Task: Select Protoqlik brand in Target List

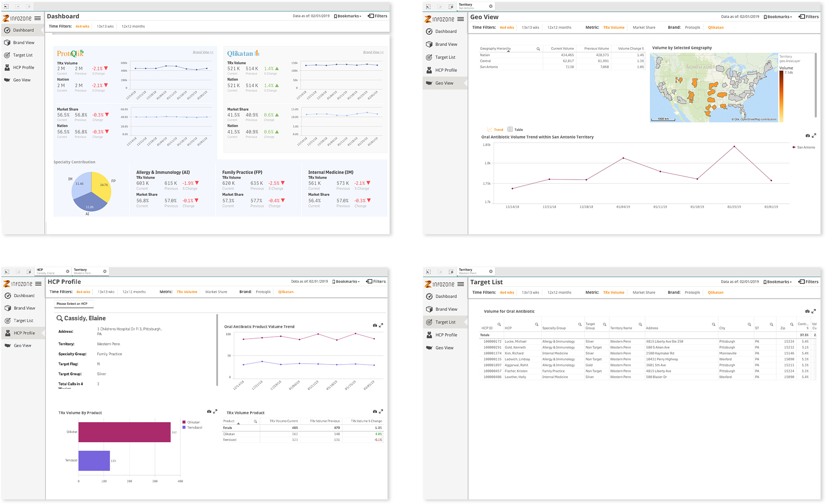Action: [692, 292]
